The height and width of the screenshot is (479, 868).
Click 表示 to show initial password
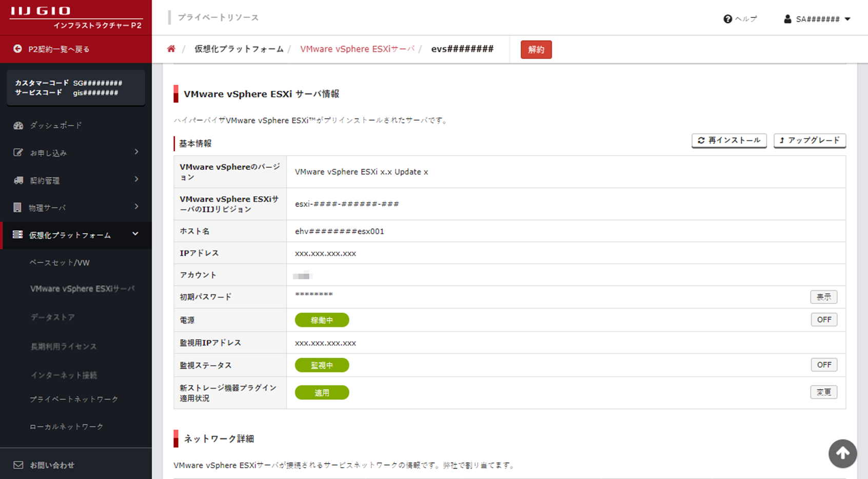click(x=824, y=297)
